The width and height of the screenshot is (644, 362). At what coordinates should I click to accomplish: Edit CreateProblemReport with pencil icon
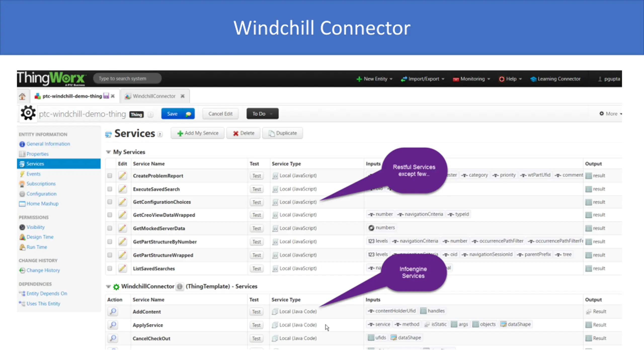pyautogui.click(x=122, y=175)
